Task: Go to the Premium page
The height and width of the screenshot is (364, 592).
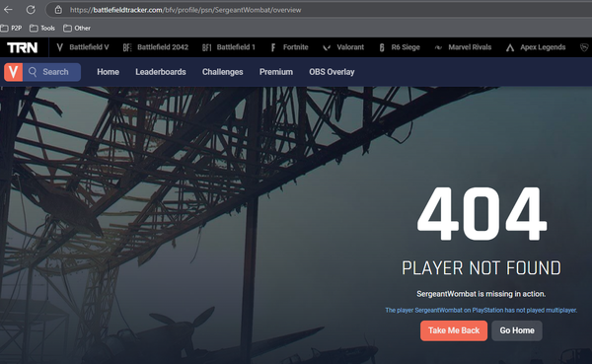Action: pyautogui.click(x=276, y=72)
